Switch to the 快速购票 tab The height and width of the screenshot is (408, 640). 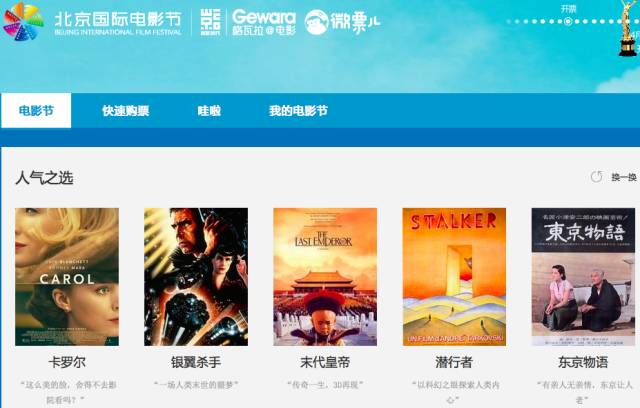(125, 111)
